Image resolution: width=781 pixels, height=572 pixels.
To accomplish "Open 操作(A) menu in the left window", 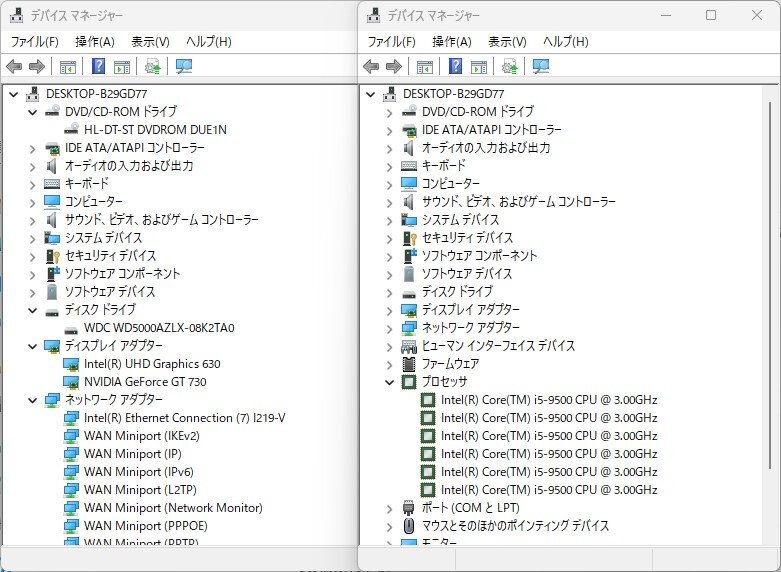I will point(94,42).
